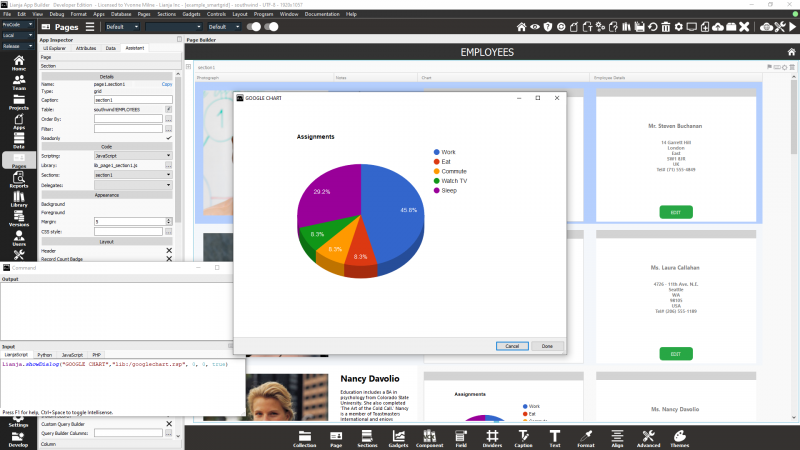800x450 pixels.
Task: Switch to the Attributes tab
Action: 86,48
